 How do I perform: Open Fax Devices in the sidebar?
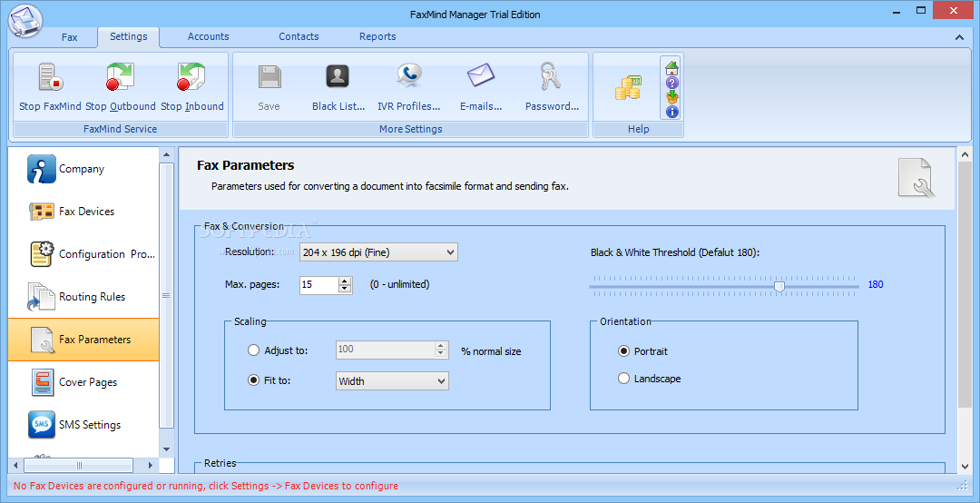coord(83,212)
